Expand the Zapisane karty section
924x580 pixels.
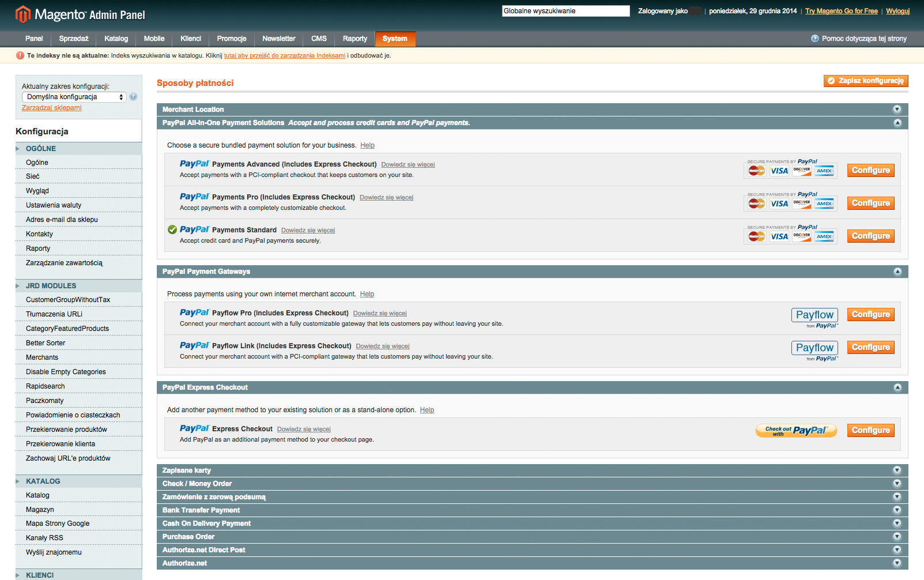click(897, 470)
